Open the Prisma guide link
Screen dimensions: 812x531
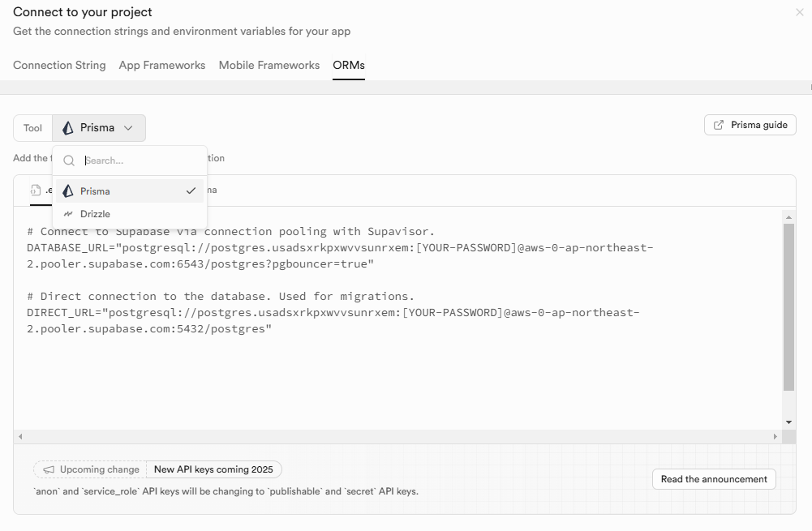tap(750, 125)
